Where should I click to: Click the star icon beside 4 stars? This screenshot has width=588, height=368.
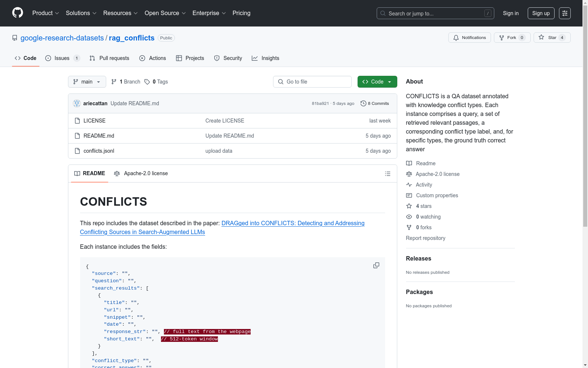[409, 206]
